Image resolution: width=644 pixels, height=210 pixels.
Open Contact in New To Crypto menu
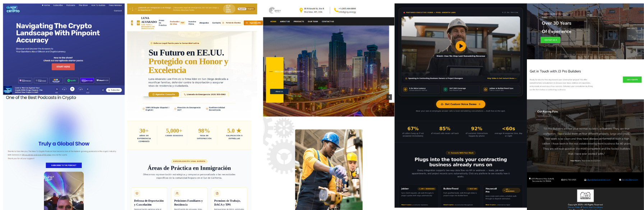pyautogui.click(x=118, y=11)
